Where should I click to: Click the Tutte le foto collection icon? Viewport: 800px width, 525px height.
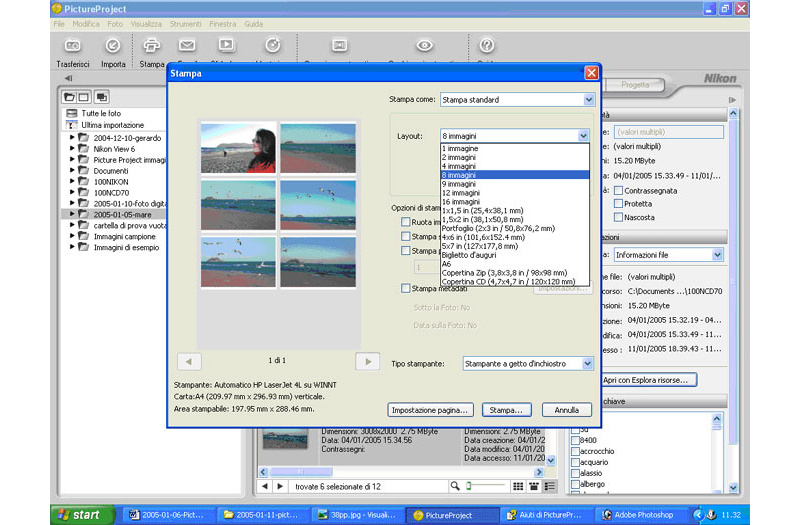[72, 113]
